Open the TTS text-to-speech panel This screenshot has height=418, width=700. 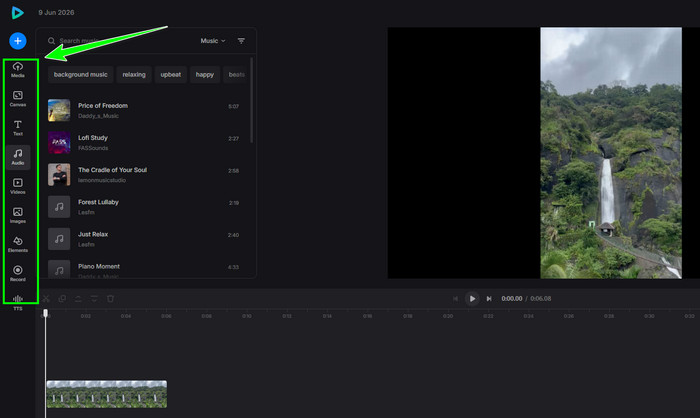click(x=18, y=302)
